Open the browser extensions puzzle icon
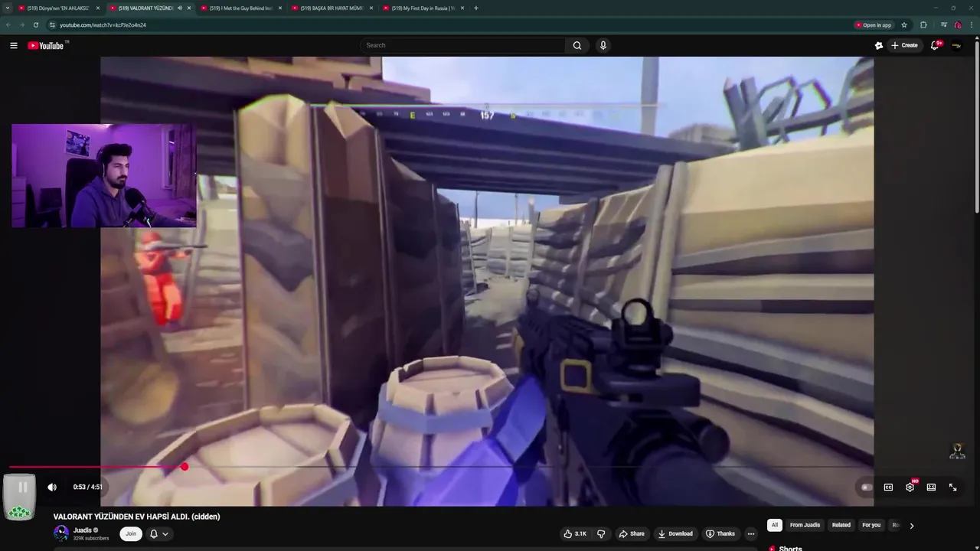Image resolution: width=980 pixels, height=551 pixels. coord(923,24)
